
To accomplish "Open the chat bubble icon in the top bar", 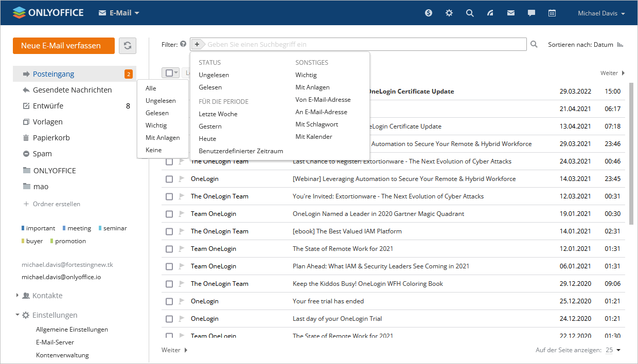I will pyautogui.click(x=531, y=13).
